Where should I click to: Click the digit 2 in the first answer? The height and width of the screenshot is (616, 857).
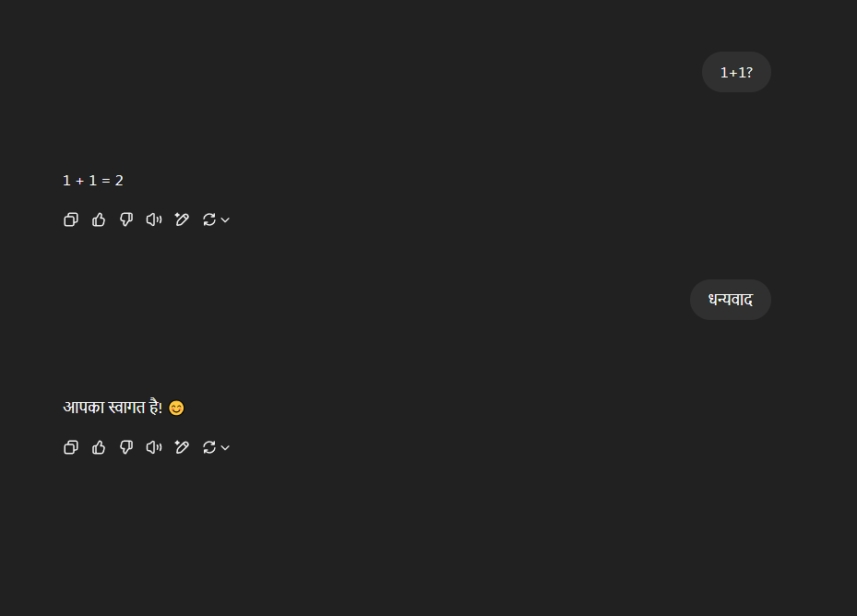pyautogui.click(x=119, y=181)
